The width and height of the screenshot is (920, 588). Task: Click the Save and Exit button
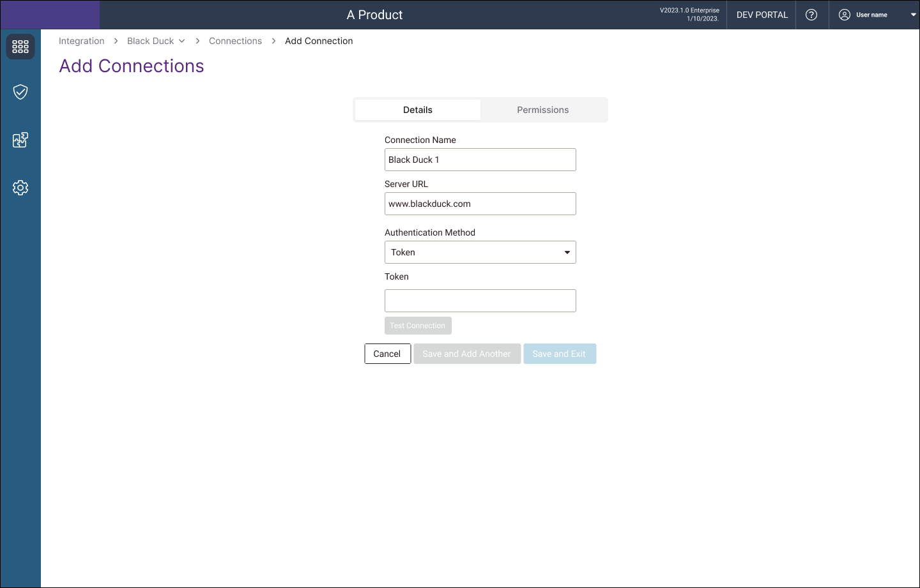(x=559, y=354)
